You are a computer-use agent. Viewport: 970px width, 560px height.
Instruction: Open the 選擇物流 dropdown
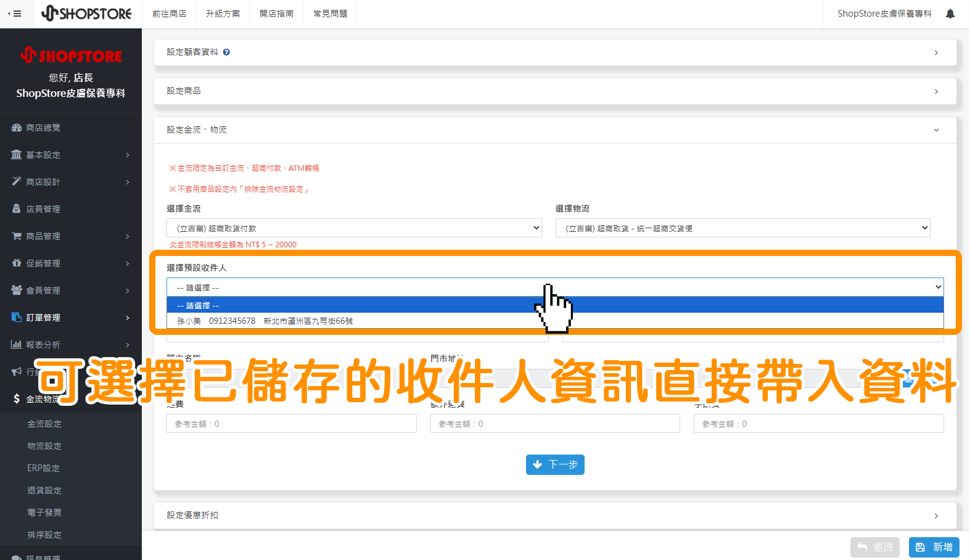coord(742,228)
